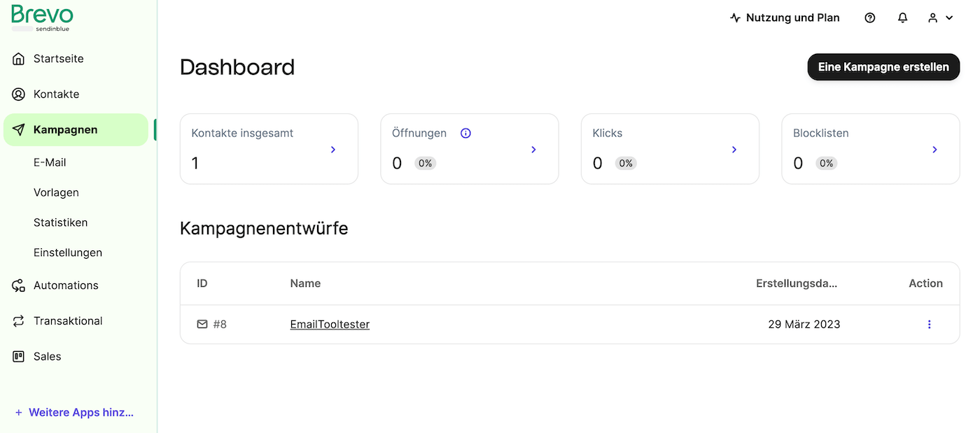
Task: Click the Transaktional arrows icon
Action: click(19, 321)
